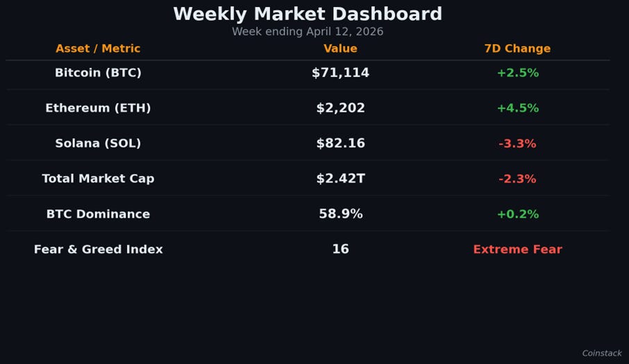Select the BTC Dominance label
This screenshot has height=364, width=629.
[98, 214]
